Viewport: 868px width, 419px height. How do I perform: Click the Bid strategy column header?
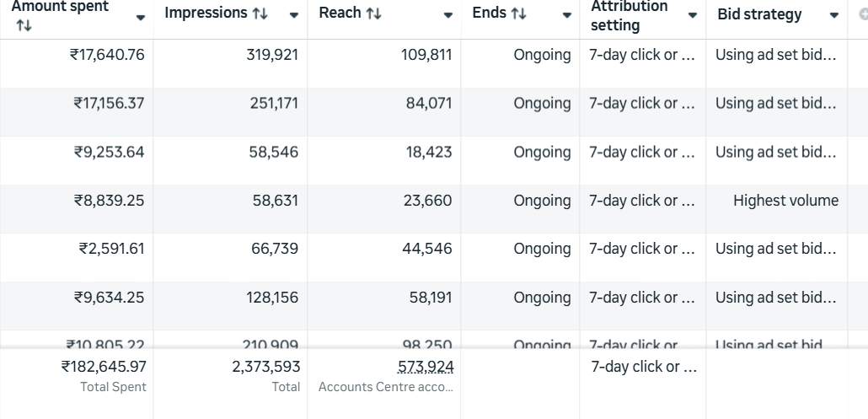point(759,15)
